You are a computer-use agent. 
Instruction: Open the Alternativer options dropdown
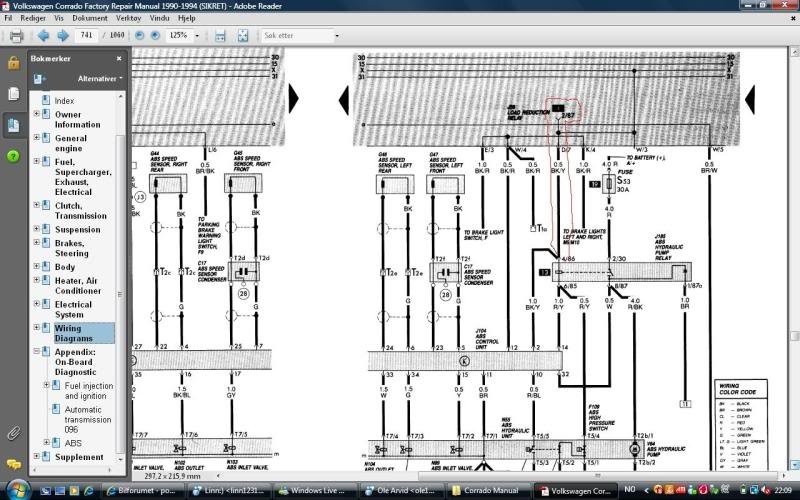pyautogui.click(x=99, y=77)
